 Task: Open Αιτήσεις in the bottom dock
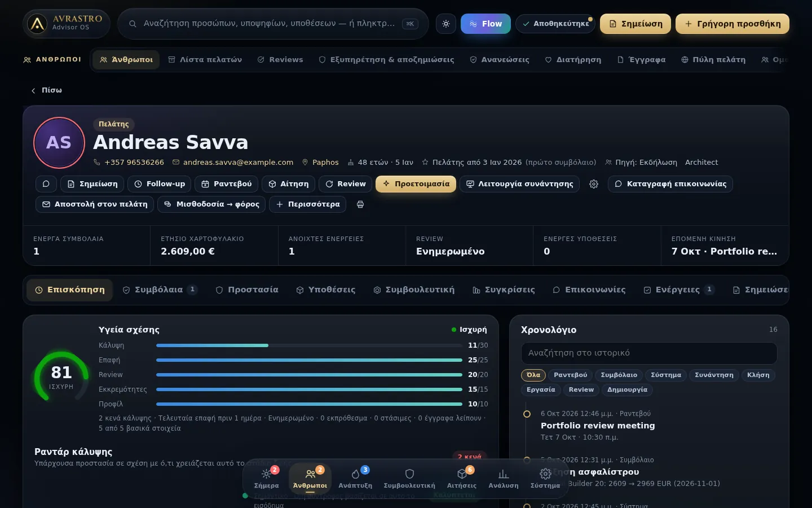pyautogui.click(x=462, y=478)
